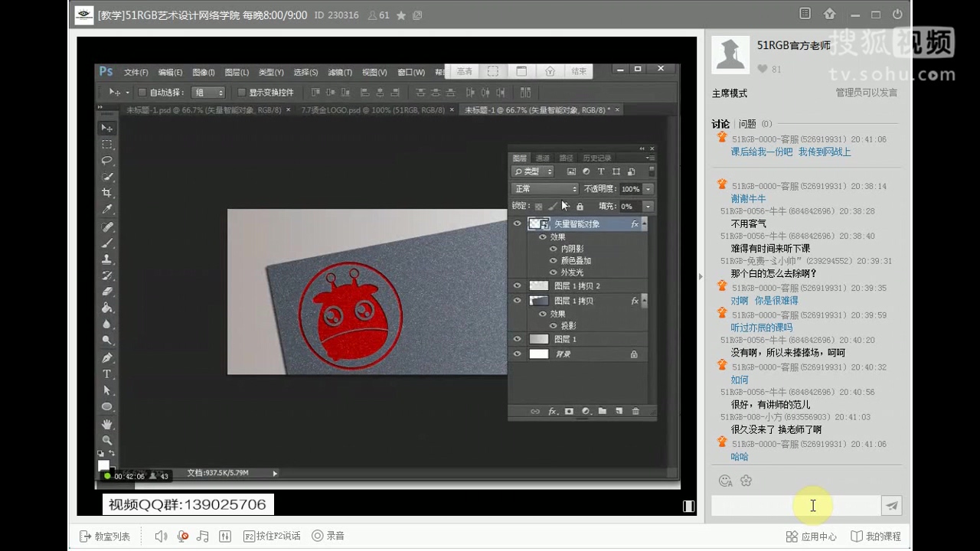980x551 pixels.
Task: Select the Move tool in the toolbox
Action: point(106,128)
